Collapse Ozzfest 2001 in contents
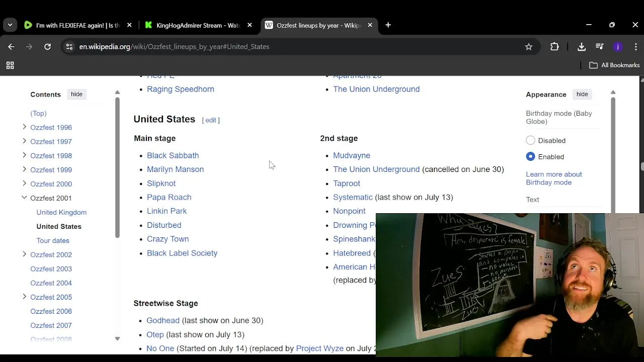This screenshot has width=644, height=362. tap(24, 198)
